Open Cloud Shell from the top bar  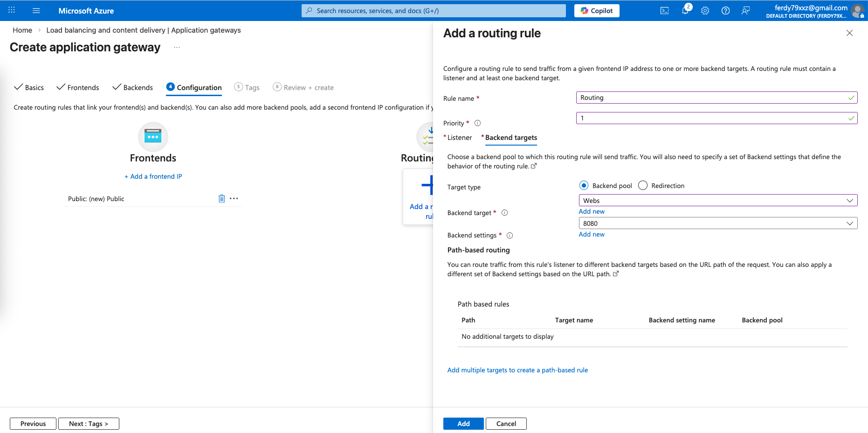(x=664, y=11)
